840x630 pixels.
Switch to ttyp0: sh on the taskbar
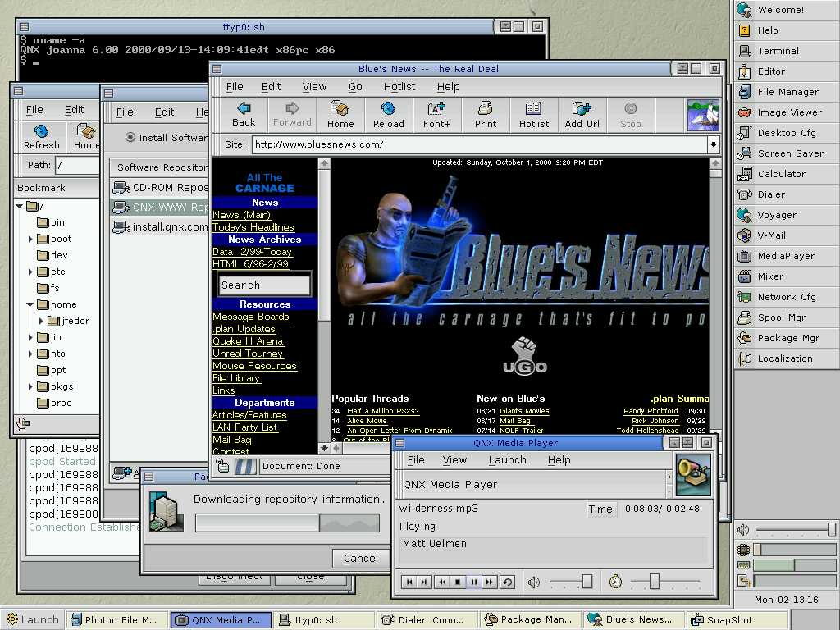coord(324,620)
